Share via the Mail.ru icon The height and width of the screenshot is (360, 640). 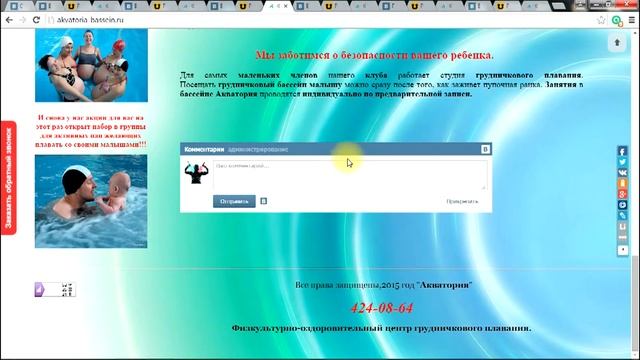click(622, 204)
